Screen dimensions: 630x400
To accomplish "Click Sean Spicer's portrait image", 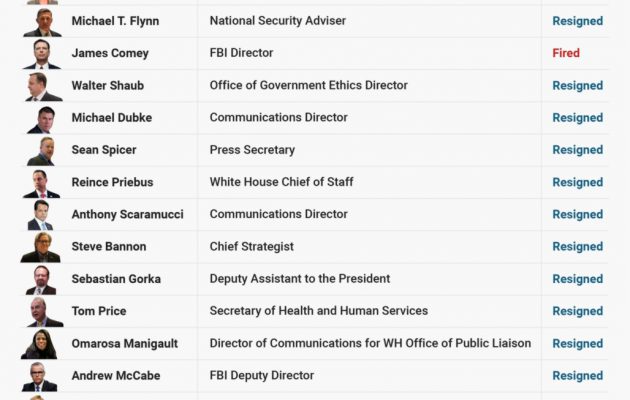I will [x=42, y=150].
